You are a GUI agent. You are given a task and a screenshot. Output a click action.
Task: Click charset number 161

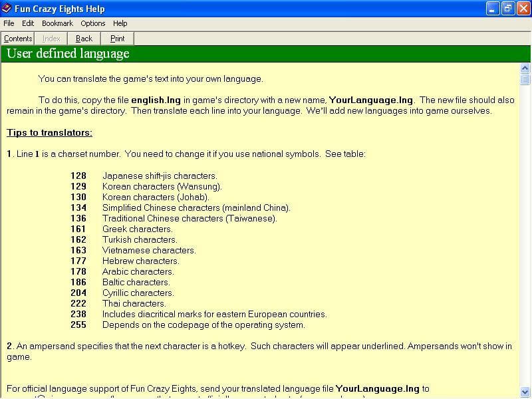click(x=78, y=229)
